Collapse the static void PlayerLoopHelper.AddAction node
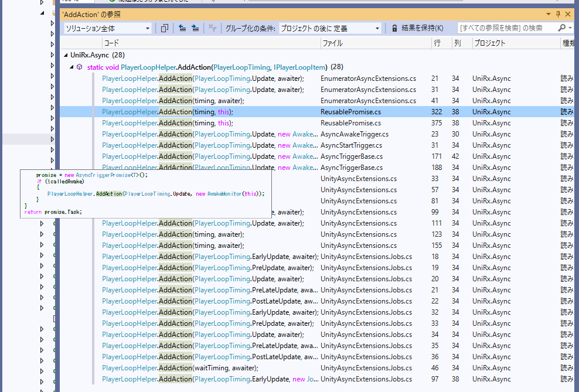The width and height of the screenshot is (579, 392). (x=71, y=67)
